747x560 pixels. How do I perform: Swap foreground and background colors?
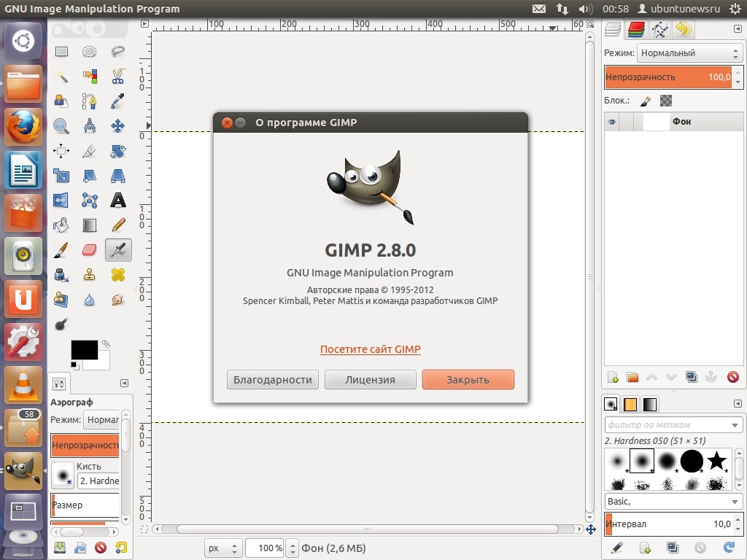106,344
